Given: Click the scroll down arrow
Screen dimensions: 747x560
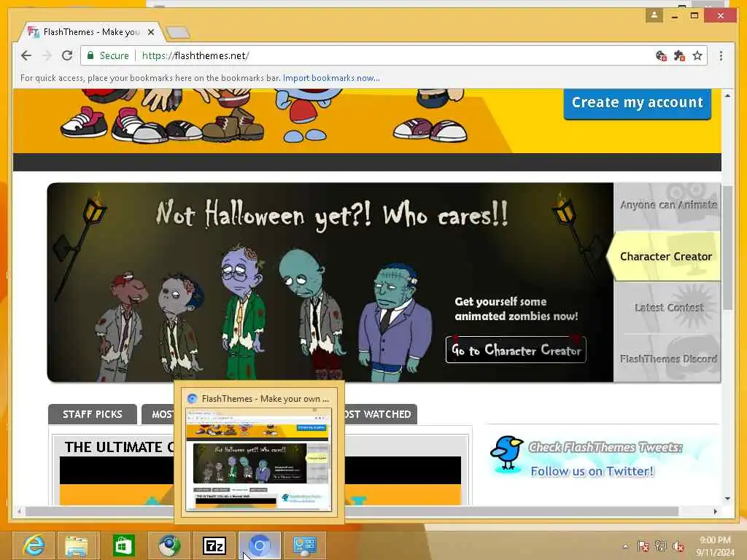Looking at the screenshot, I should pos(727,499).
